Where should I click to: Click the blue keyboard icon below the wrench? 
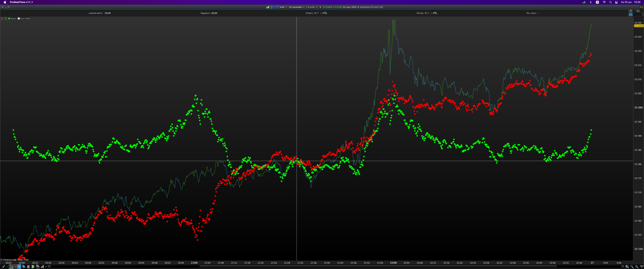630,15
